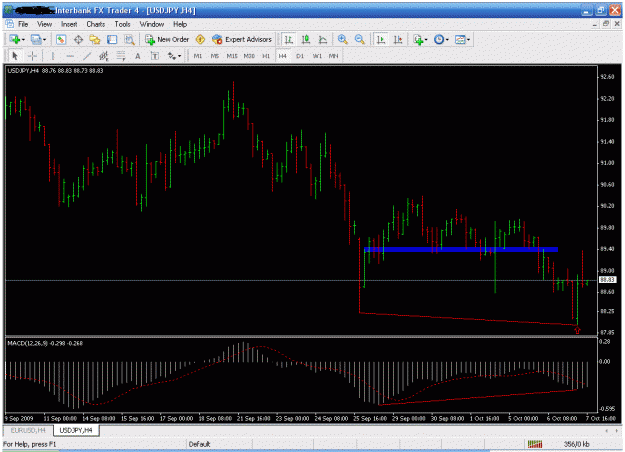Switch to D1 daily timeframe
This screenshot has height=452, width=625.
pos(300,56)
